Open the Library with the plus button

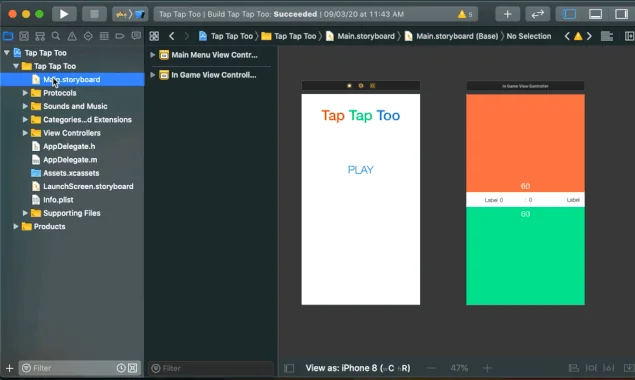click(507, 14)
